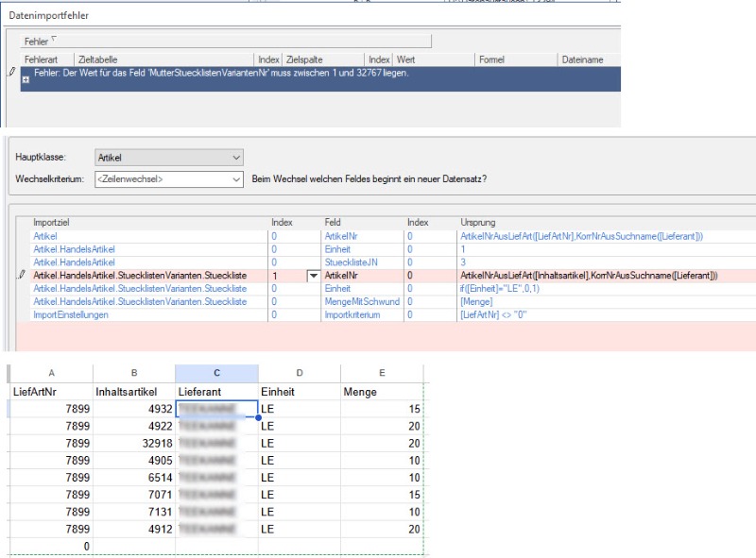Select the MengeMitSchwund field cell

362,301
